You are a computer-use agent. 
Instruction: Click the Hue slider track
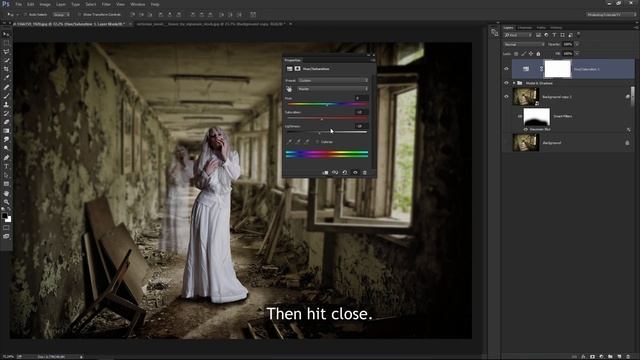coord(327,104)
